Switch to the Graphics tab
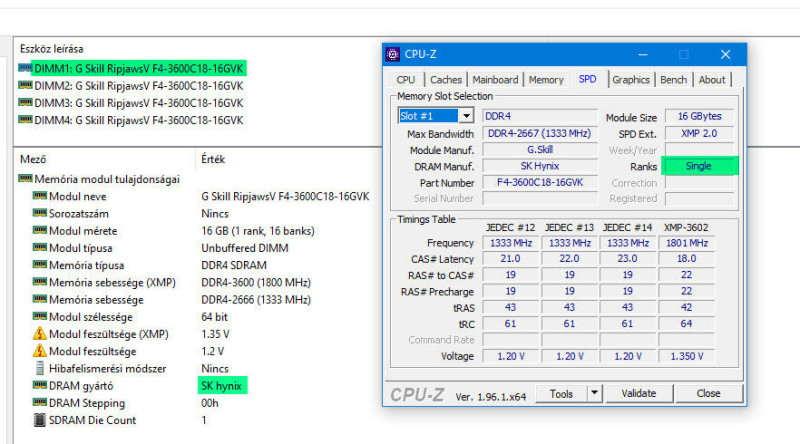 (631, 80)
